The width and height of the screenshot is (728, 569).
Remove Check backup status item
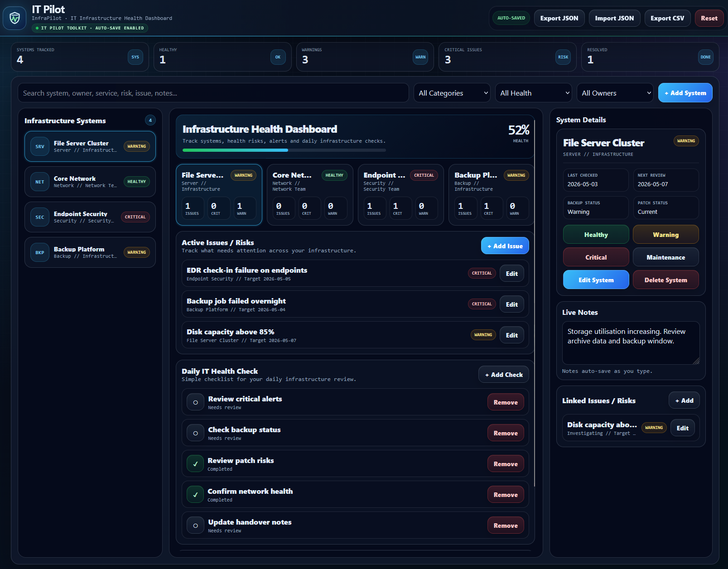click(506, 433)
